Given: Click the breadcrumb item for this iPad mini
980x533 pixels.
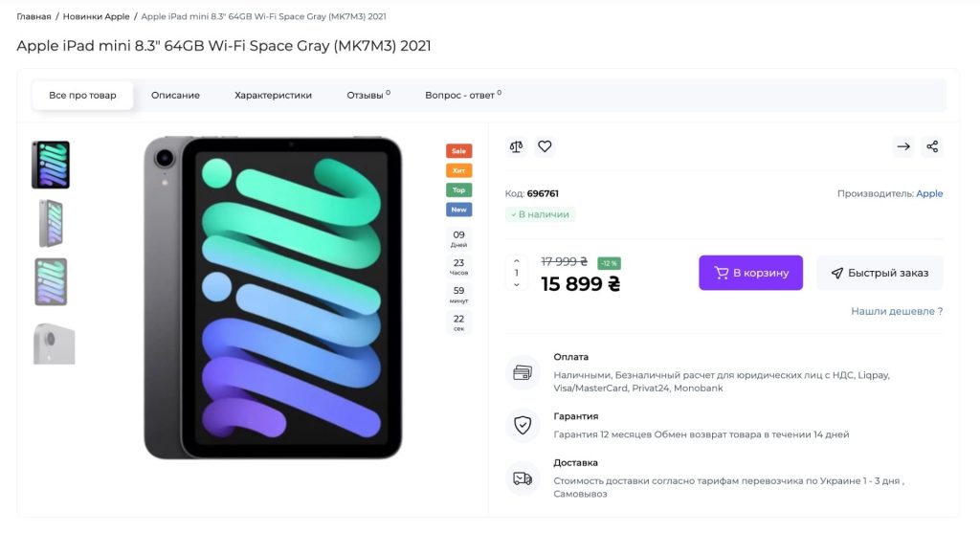Looking at the screenshot, I should click(x=264, y=17).
